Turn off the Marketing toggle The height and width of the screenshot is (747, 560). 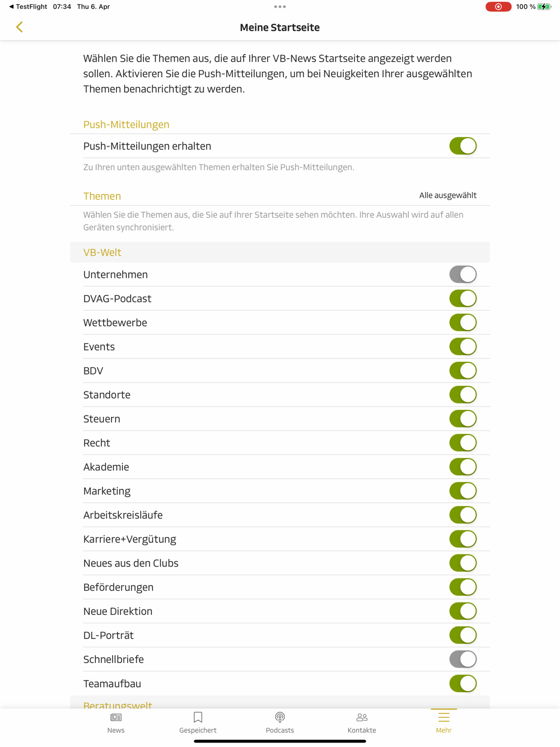pos(463,491)
